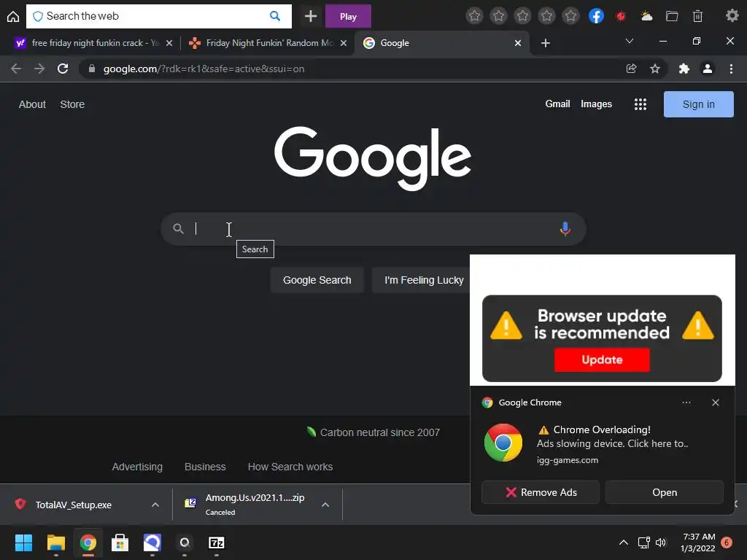Click the first empty star bookmark slot
This screenshot has height=560, width=747.
point(474,16)
